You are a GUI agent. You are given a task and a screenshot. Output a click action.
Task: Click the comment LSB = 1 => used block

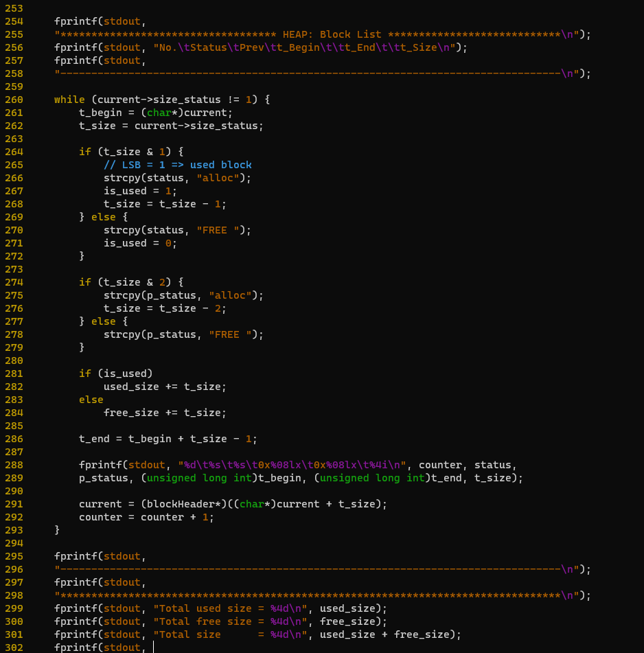point(179,164)
